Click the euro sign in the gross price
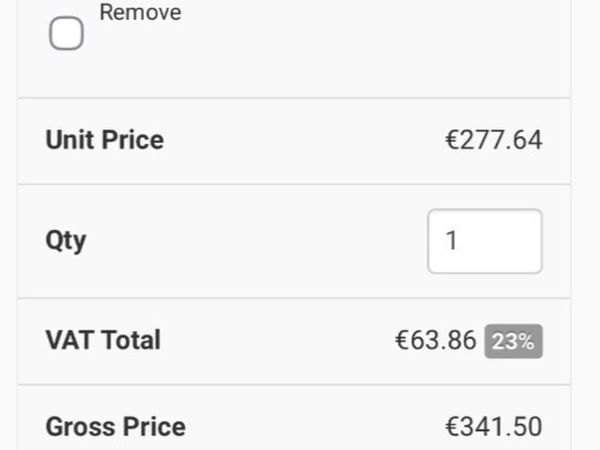The height and width of the screenshot is (450, 600). tap(451, 427)
